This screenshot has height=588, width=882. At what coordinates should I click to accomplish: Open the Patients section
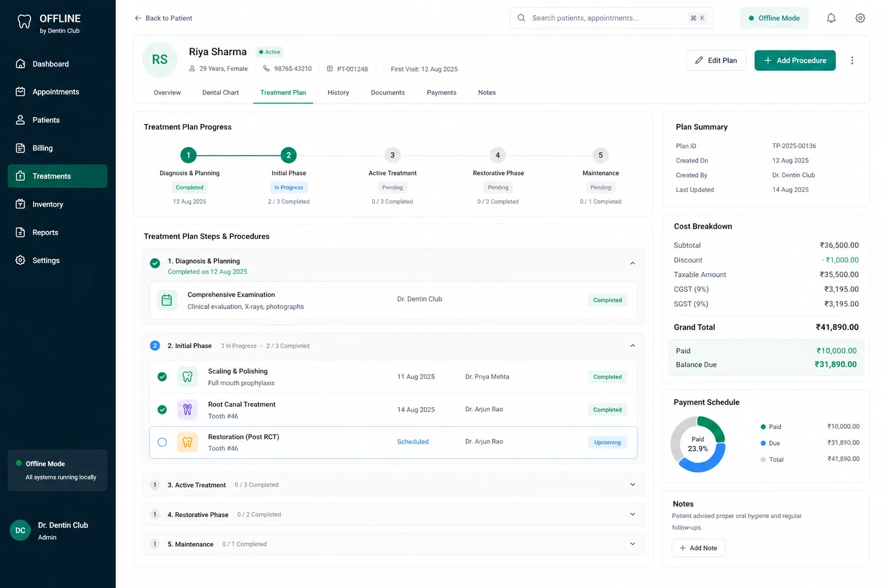click(x=57, y=120)
